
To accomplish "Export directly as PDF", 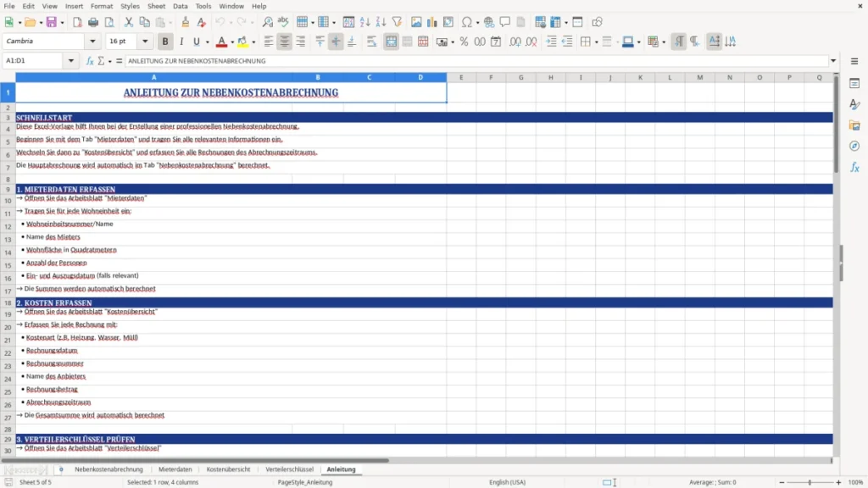I will [77, 22].
